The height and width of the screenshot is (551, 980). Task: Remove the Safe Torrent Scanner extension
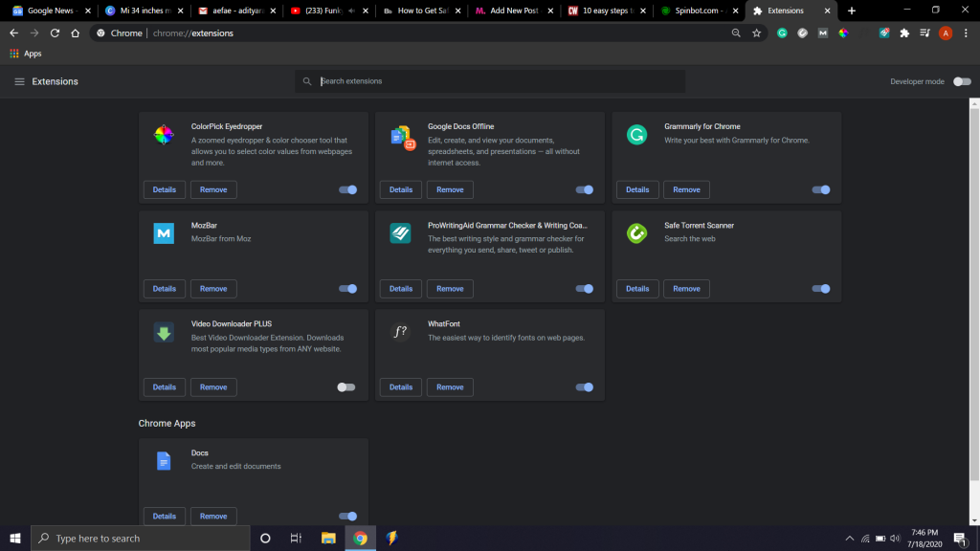[686, 289]
